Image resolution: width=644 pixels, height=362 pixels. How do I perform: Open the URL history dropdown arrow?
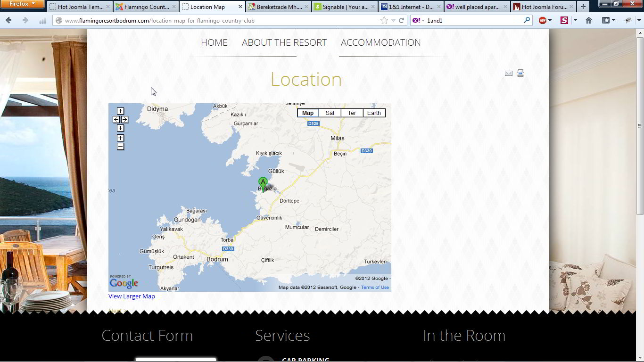click(x=393, y=21)
